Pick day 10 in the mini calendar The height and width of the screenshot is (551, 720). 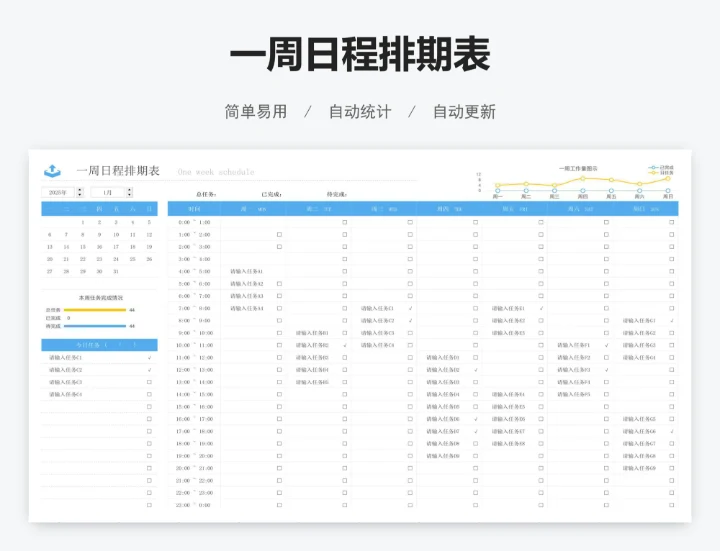[x=116, y=235]
